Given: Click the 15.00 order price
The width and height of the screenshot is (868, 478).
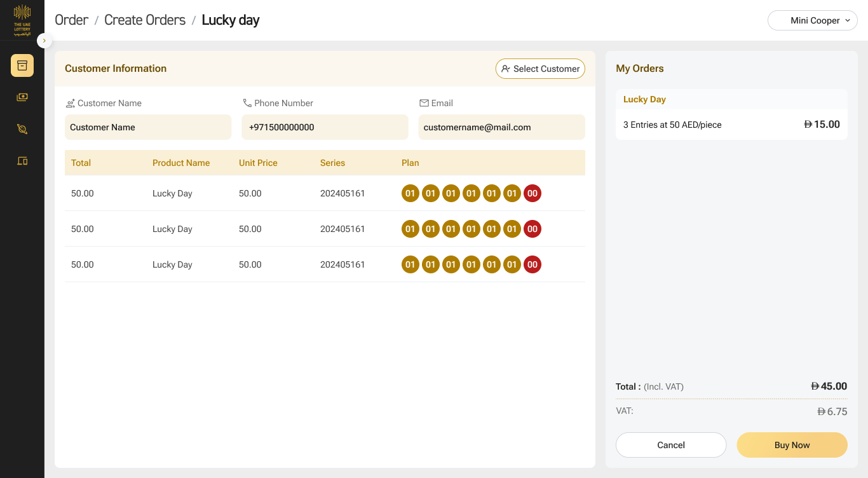Looking at the screenshot, I should point(822,125).
